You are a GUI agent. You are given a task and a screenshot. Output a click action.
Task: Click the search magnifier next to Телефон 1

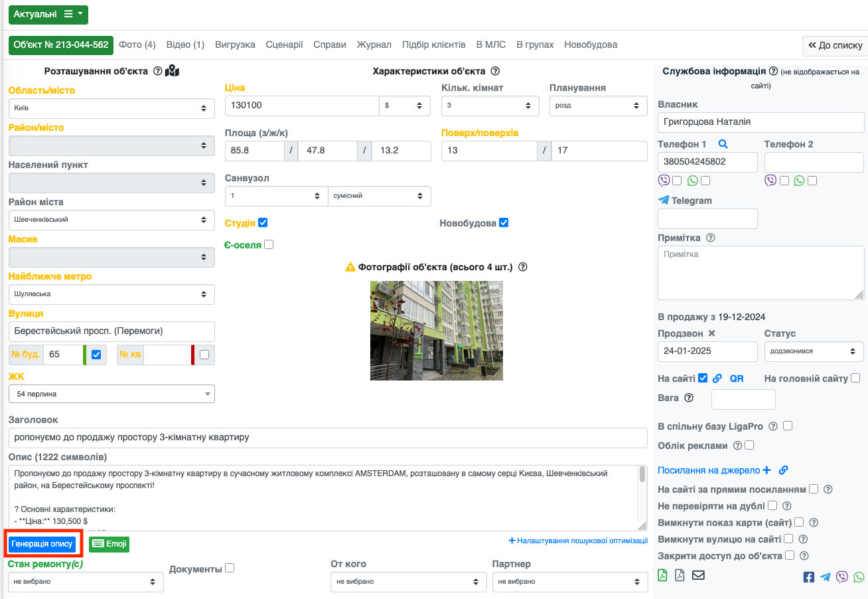pos(723,144)
